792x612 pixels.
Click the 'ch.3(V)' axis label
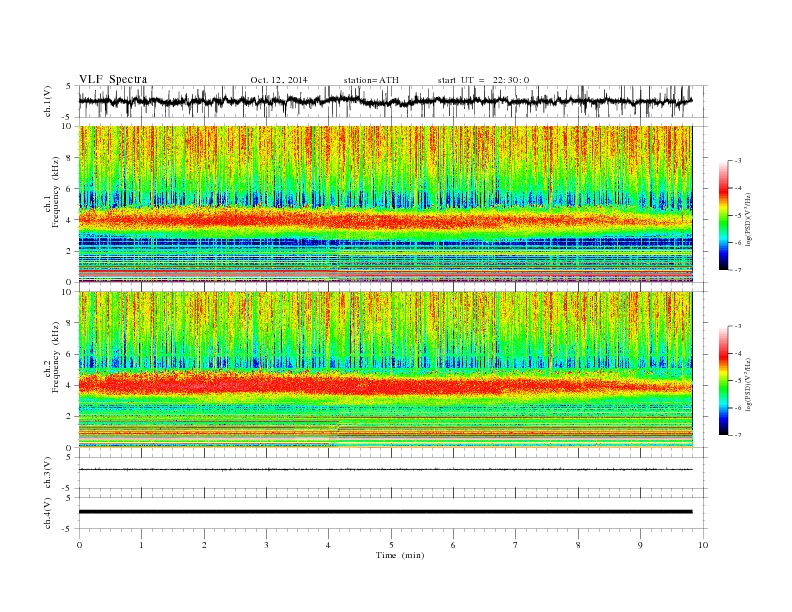48,473
